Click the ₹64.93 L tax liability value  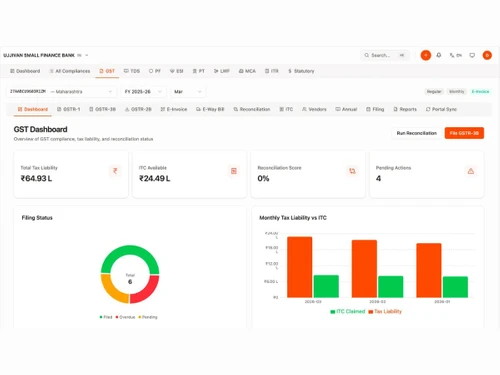point(36,178)
